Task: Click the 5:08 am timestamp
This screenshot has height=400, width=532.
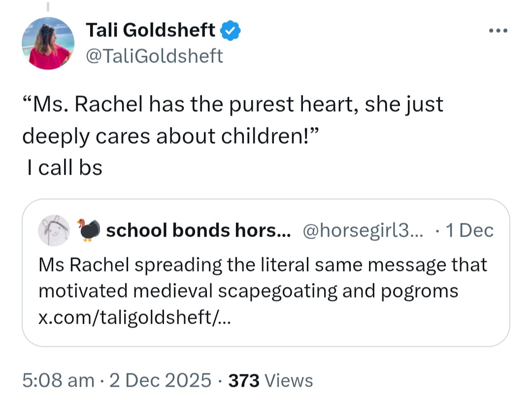Action: 58,380
